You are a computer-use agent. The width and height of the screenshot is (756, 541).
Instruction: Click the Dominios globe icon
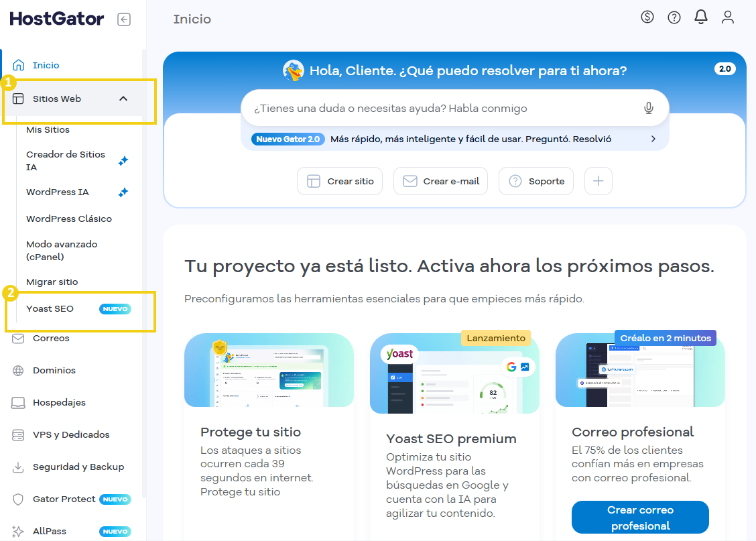(18, 370)
